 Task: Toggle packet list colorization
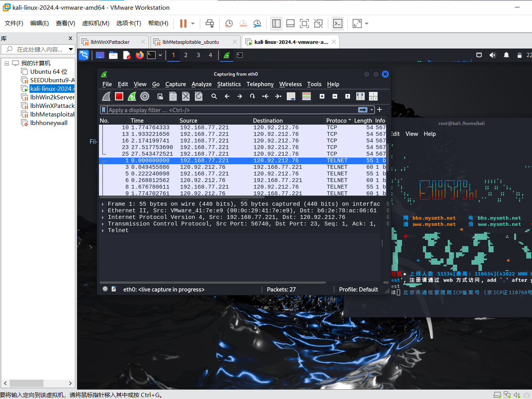click(x=307, y=96)
